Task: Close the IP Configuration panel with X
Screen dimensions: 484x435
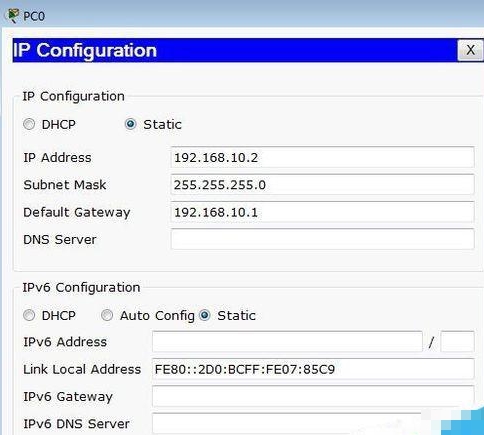Action: [x=470, y=50]
